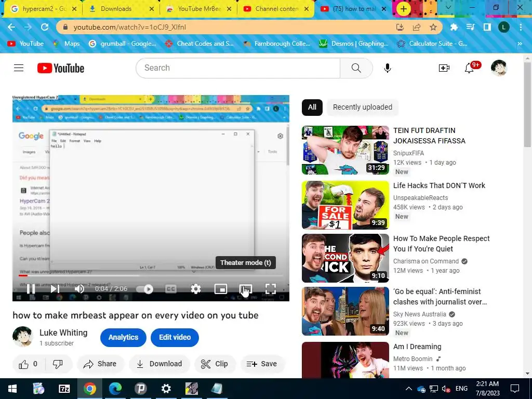Open the Windows notification center
The image size is (532, 399).
point(515,389)
